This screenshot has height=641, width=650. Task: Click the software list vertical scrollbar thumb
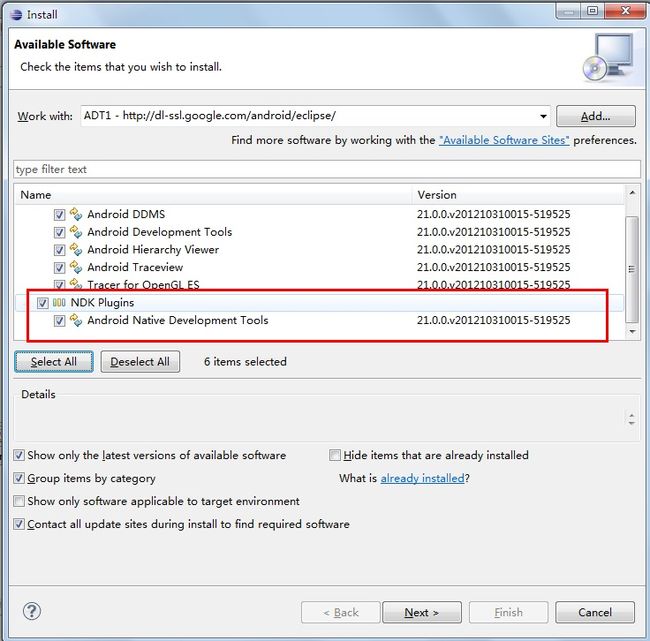632,269
